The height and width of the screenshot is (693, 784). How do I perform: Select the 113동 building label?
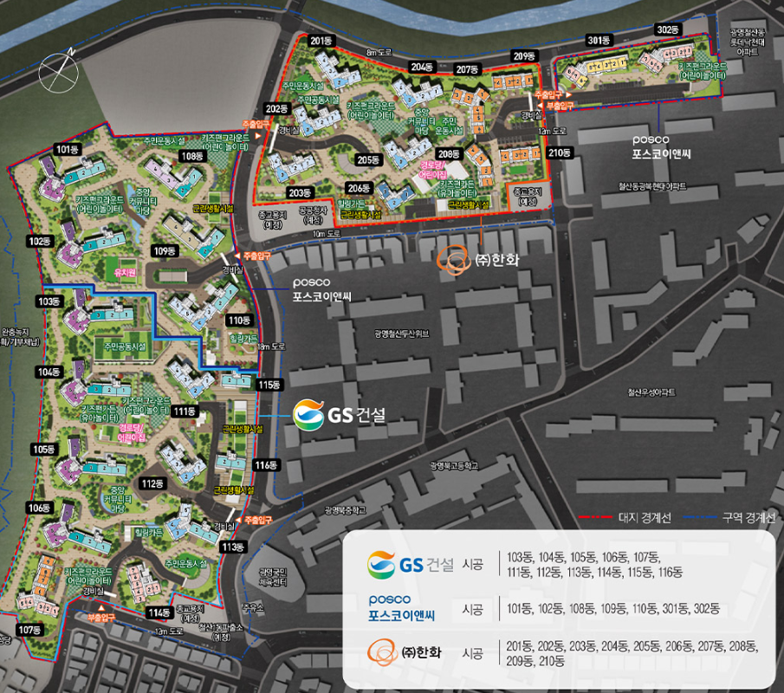tap(233, 547)
